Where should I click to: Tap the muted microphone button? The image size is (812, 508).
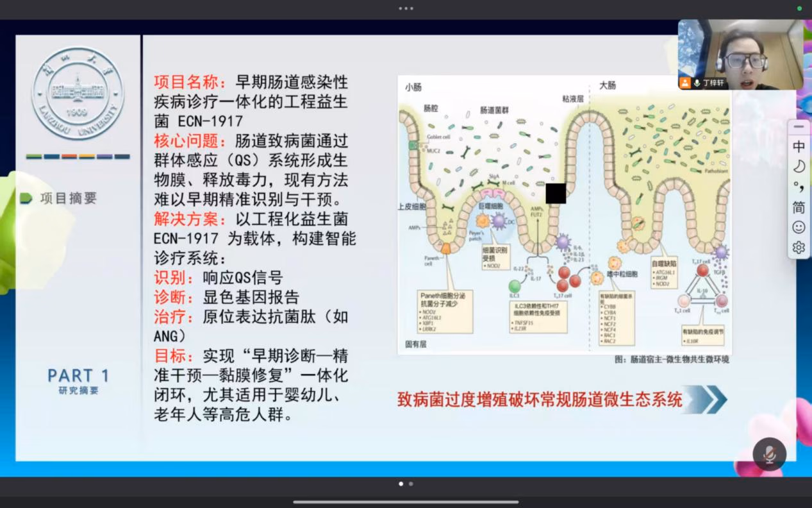tap(770, 454)
